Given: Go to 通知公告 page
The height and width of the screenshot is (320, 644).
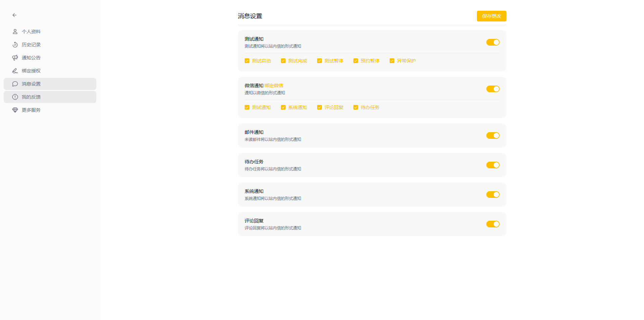Looking at the screenshot, I should pyautogui.click(x=50, y=58).
